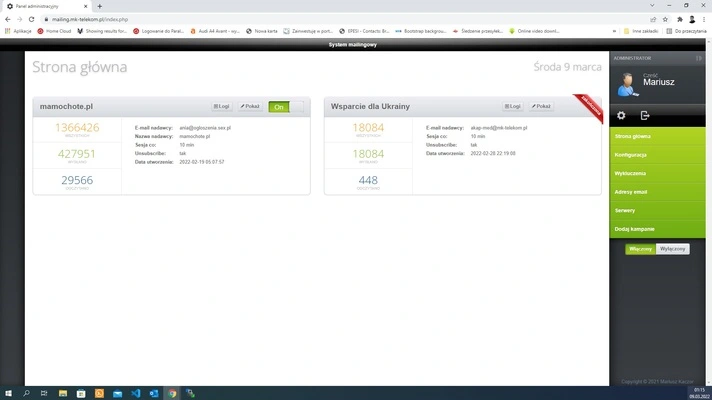The image size is (712, 400).
Task: Open Microsoft Store from the taskbar
Action: 81,393
